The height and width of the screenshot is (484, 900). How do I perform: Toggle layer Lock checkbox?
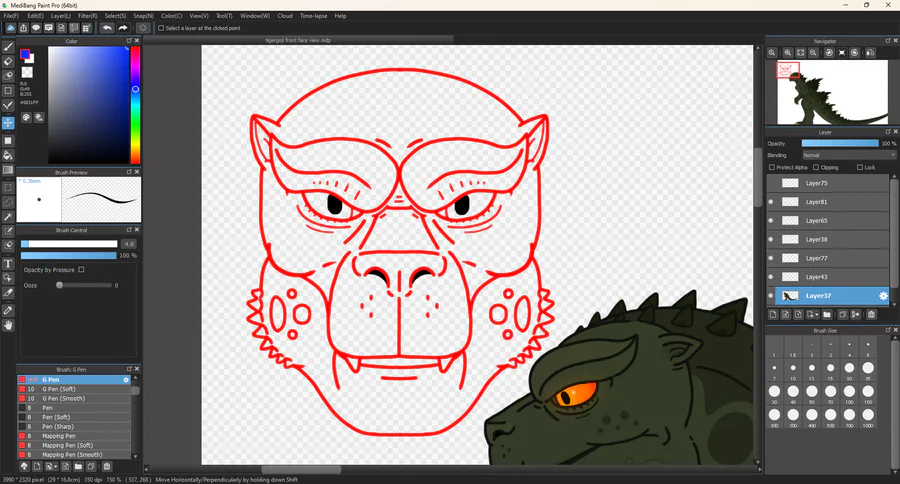coord(860,167)
